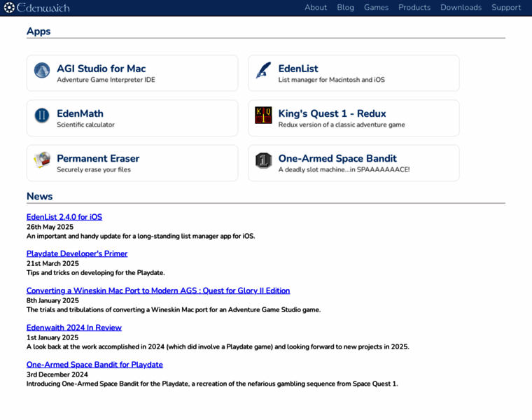Click the Apps section heading
Screen dimensions: 532x420
[38, 31]
